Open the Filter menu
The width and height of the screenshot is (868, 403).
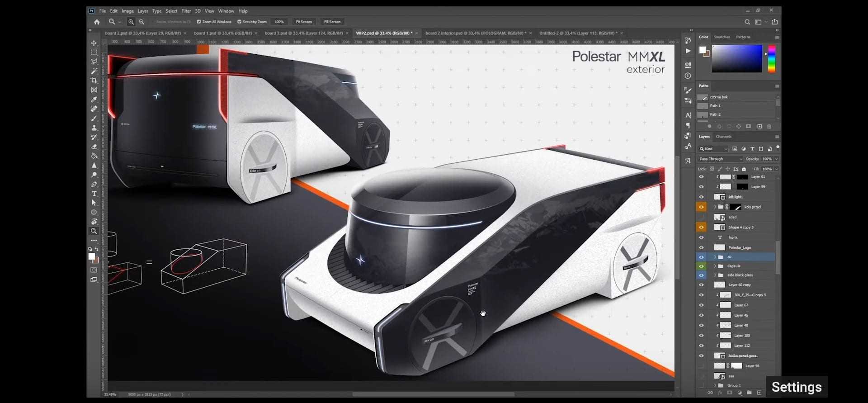(x=186, y=11)
